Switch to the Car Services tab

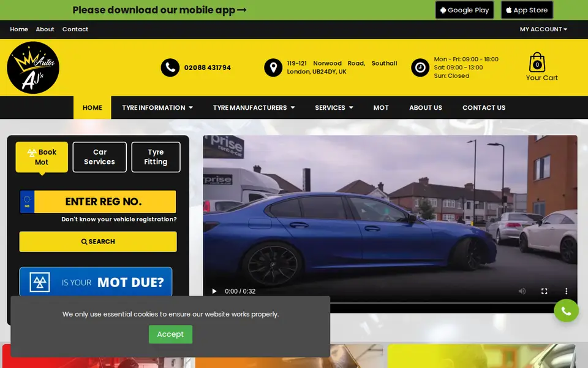(99, 157)
